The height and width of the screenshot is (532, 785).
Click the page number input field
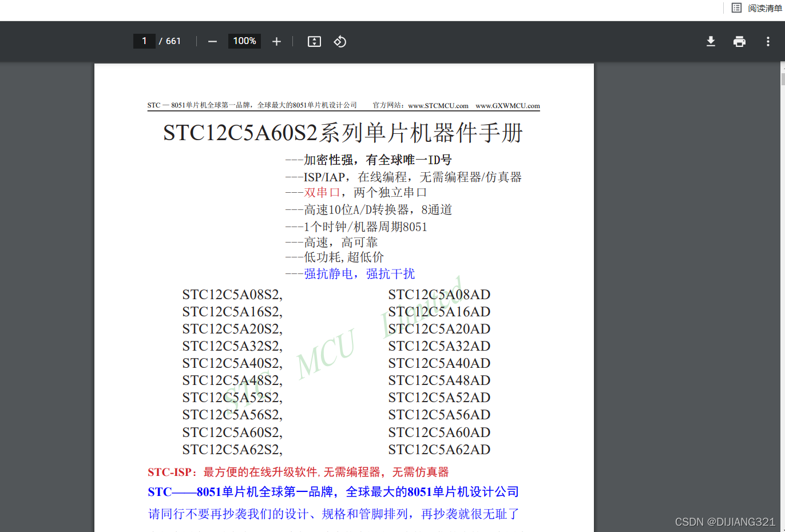(x=144, y=41)
